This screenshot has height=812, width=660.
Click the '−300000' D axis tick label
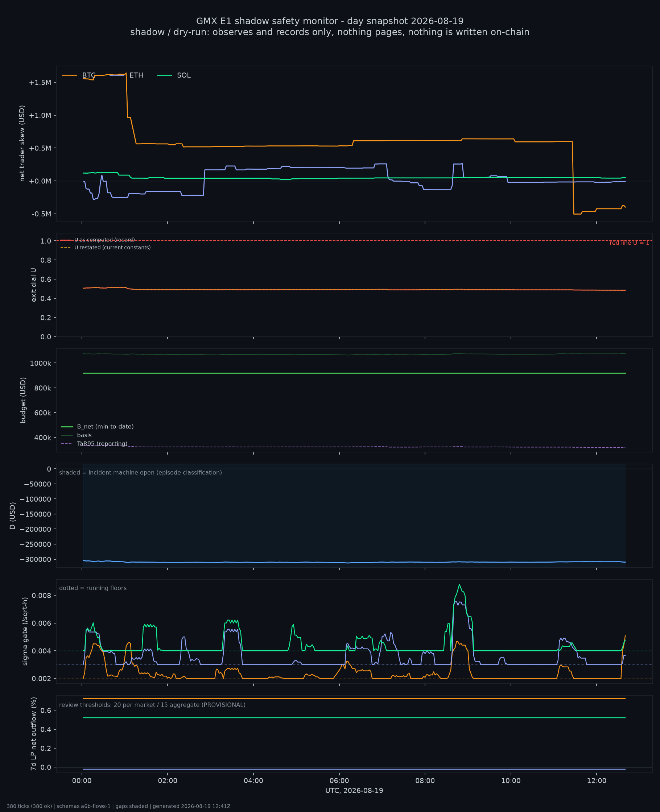tap(36, 560)
